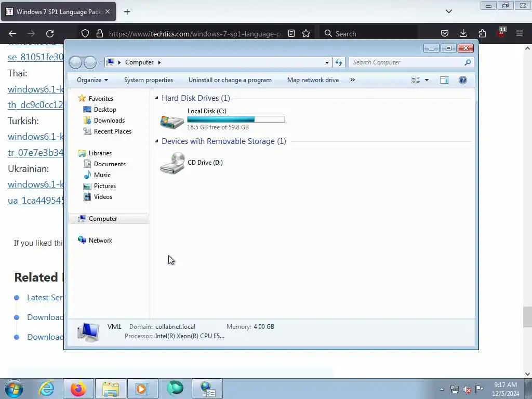Open Desktop in Favorites sidebar
This screenshot has width=532, height=399.
[105, 110]
